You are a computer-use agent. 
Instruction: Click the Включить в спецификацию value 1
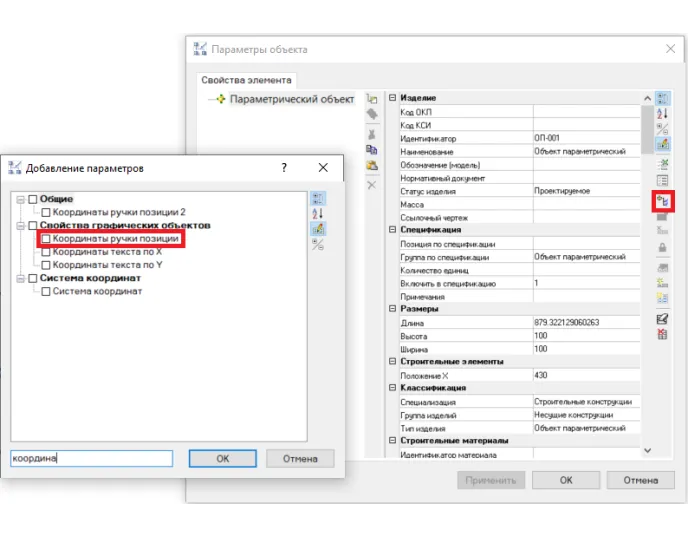587,283
